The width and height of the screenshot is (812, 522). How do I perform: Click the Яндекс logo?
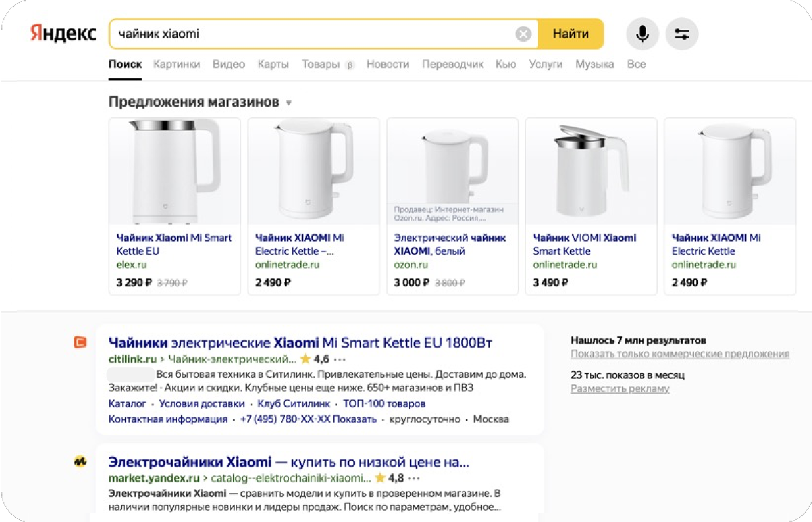[63, 33]
